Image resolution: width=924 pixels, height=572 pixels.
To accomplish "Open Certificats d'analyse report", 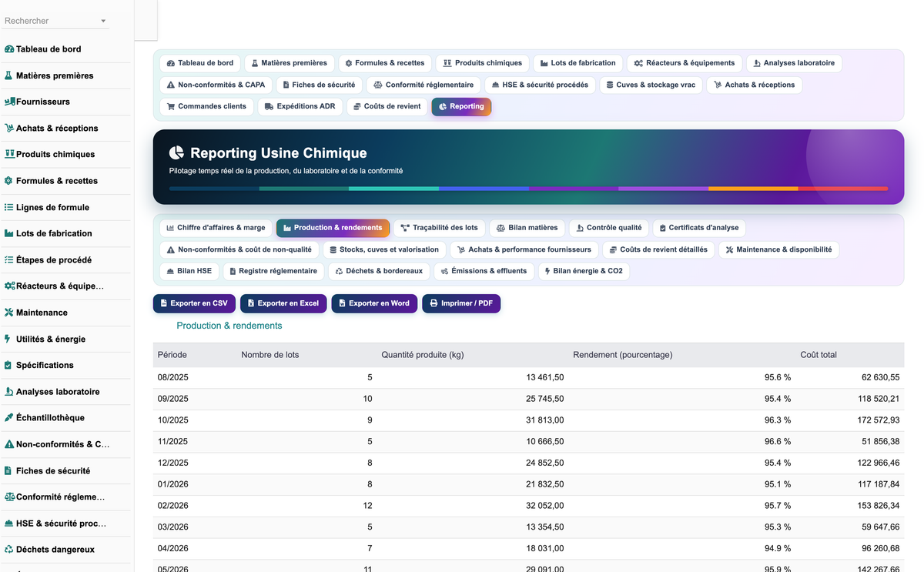I will click(699, 228).
